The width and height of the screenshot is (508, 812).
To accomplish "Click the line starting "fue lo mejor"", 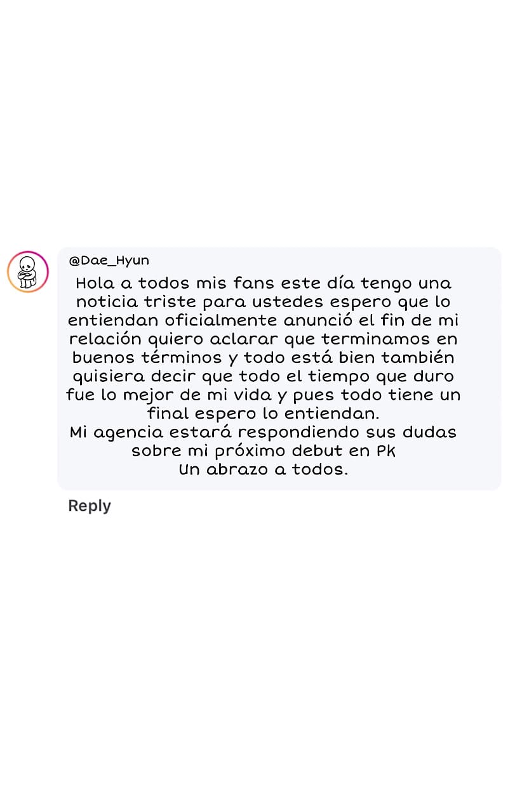I will click(x=263, y=395).
